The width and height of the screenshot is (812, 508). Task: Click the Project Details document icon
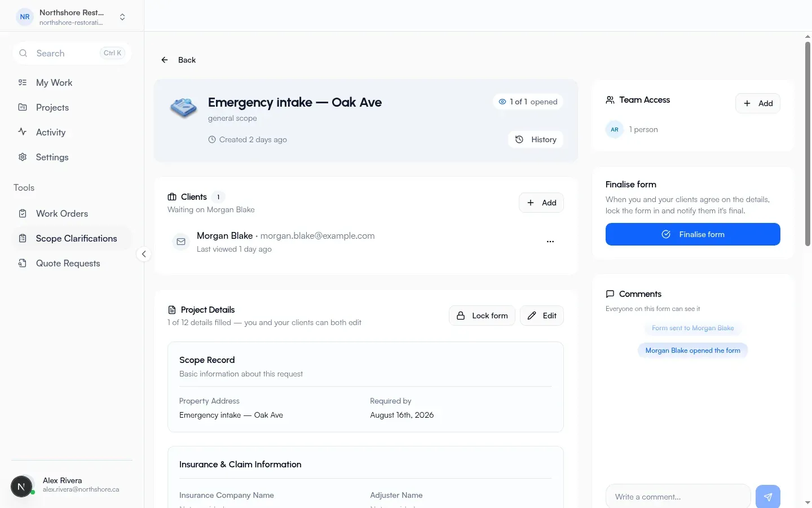[172, 310]
